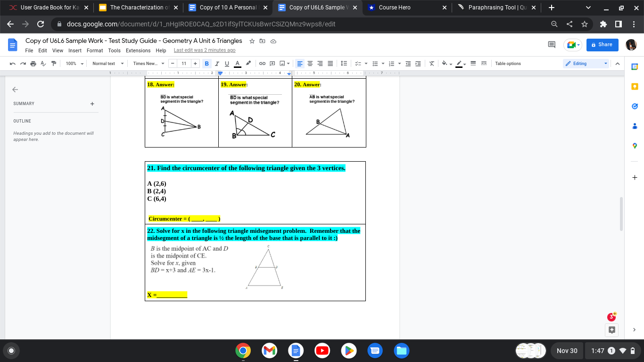Open spelling and grammar check
Screen dimensions: 644x362
(x=43, y=63)
